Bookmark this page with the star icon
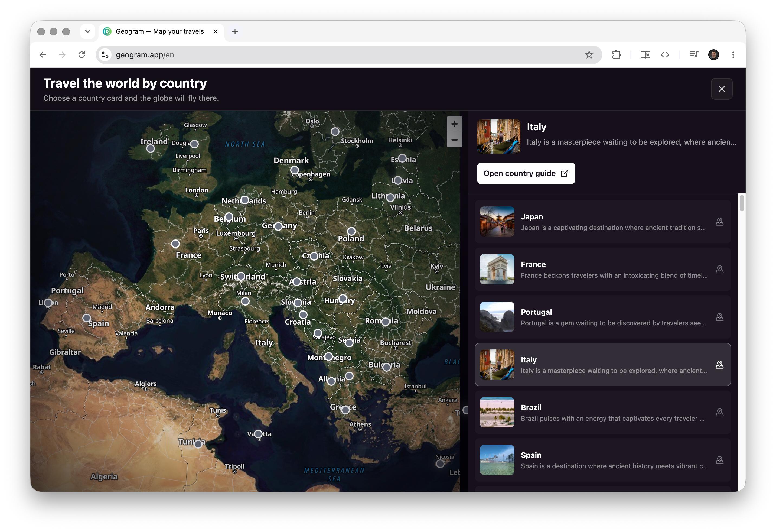 pyautogui.click(x=589, y=55)
